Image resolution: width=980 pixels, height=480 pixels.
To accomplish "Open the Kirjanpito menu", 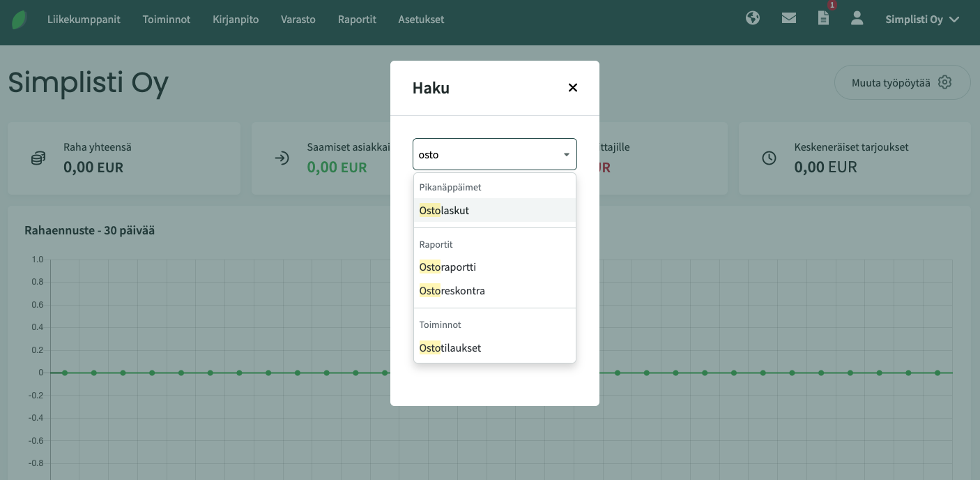I will [236, 20].
